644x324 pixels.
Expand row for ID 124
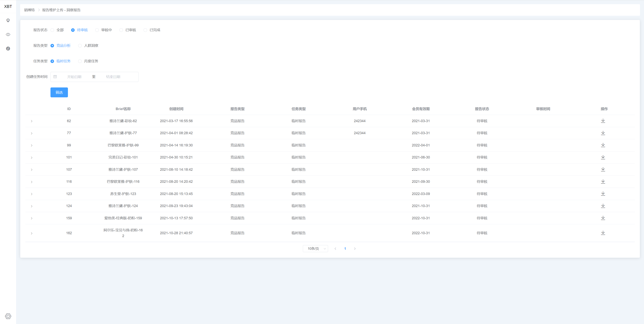pyautogui.click(x=32, y=206)
